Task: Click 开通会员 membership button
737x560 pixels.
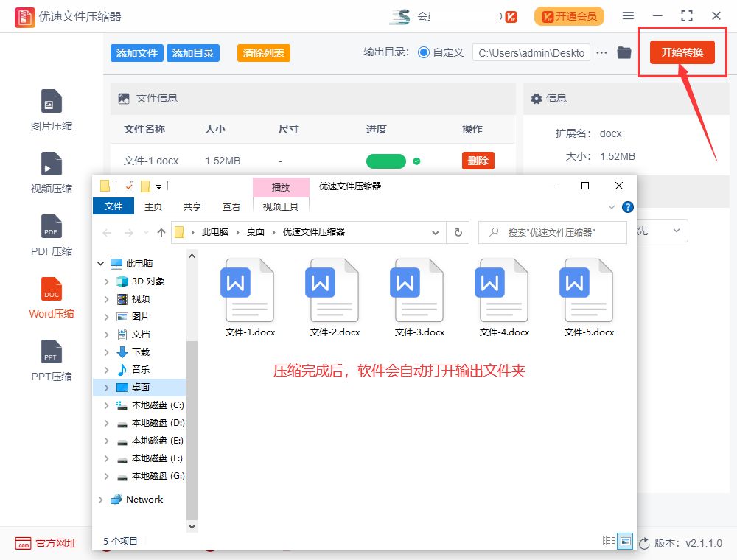Action: 569,16
